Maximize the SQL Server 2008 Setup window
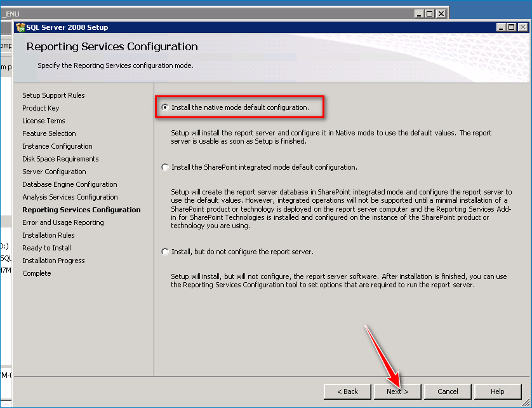Screen dimensions: 532x408 pos(511,27)
